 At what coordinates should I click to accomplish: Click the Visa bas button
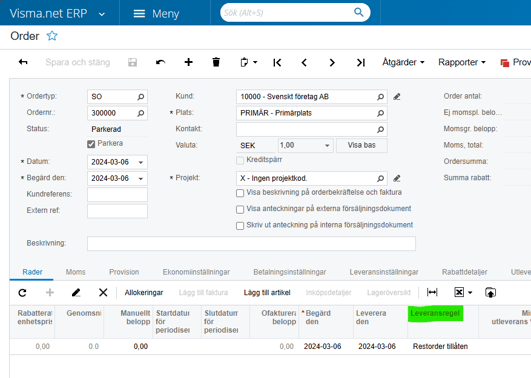(361, 145)
